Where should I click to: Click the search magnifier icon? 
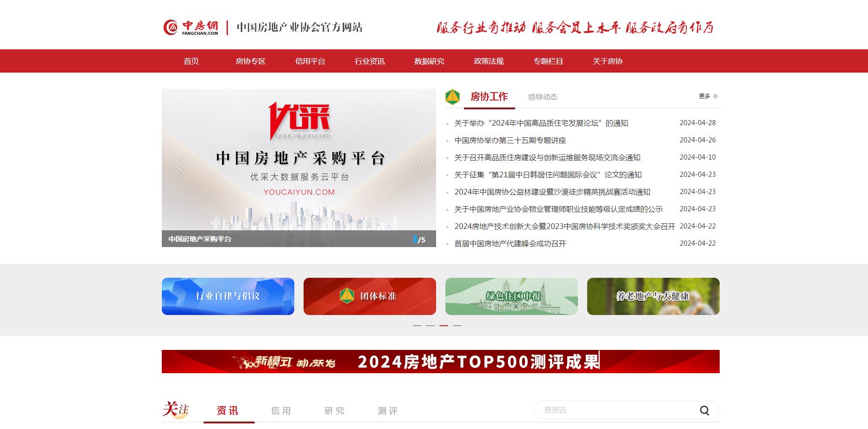click(704, 410)
